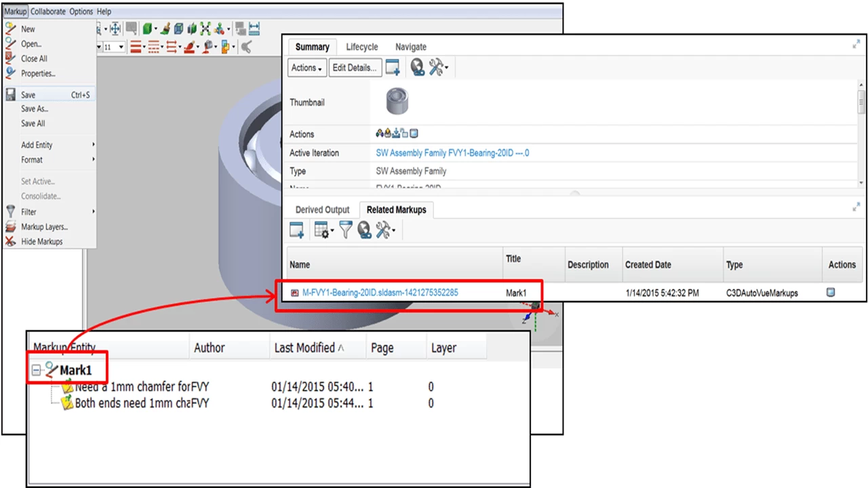Collapse the Mark1 markup tree node

point(37,371)
